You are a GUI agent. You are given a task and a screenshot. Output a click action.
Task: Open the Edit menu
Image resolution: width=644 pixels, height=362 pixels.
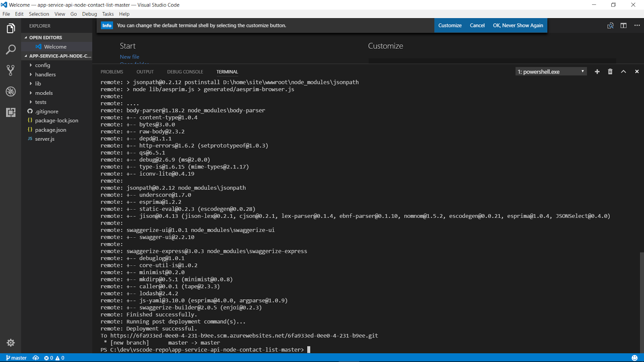[19, 14]
